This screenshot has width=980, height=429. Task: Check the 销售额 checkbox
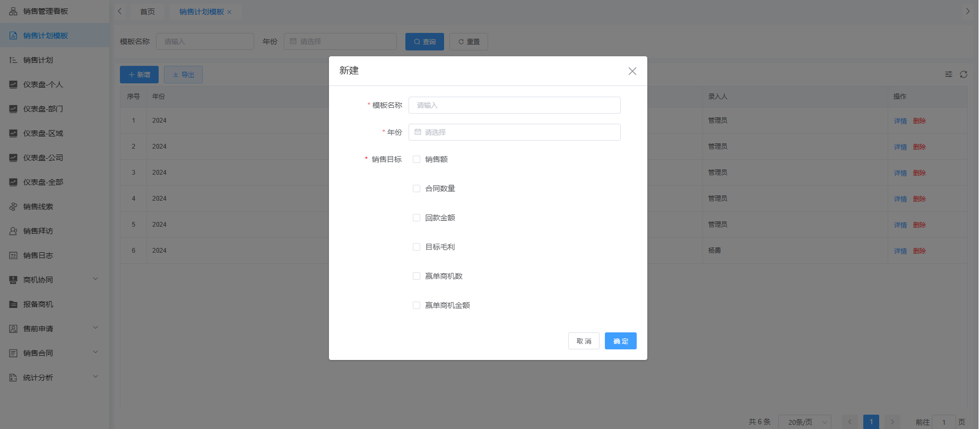pyautogui.click(x=417, y=159)
